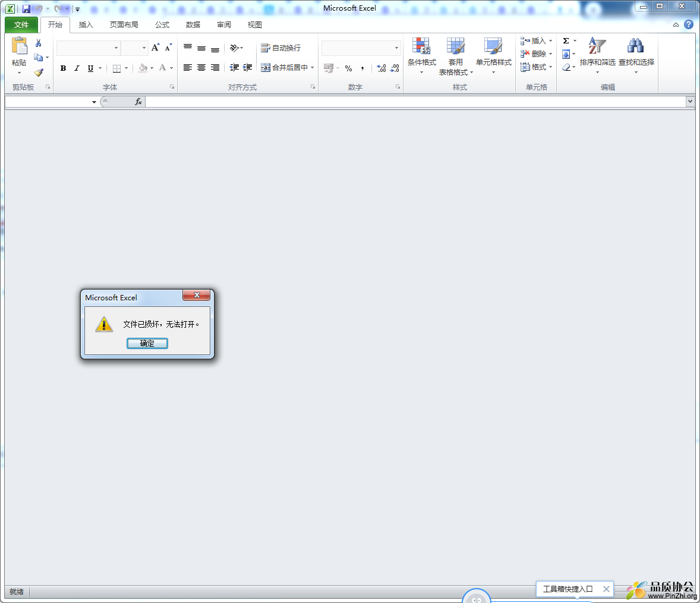Close the Microsoft Excel error dialog
Viewport: 700px width, 603px height.
197,295
